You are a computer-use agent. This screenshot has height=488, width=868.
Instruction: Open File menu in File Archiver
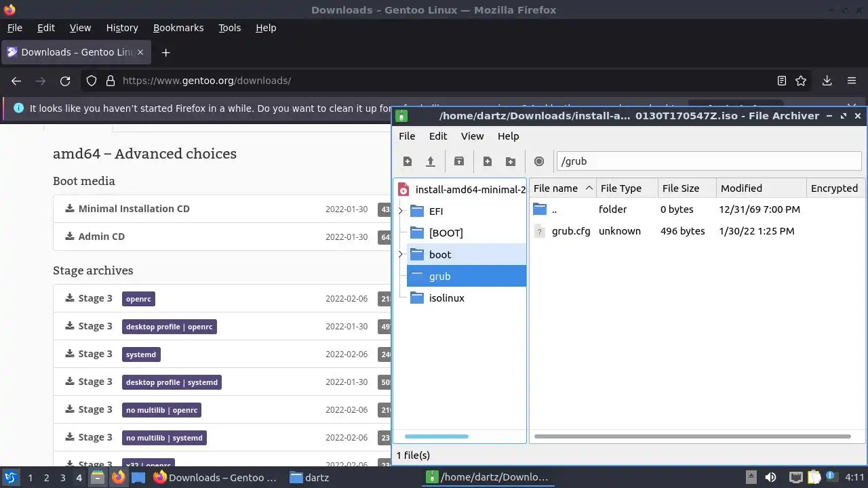click(x=407, y=136)
